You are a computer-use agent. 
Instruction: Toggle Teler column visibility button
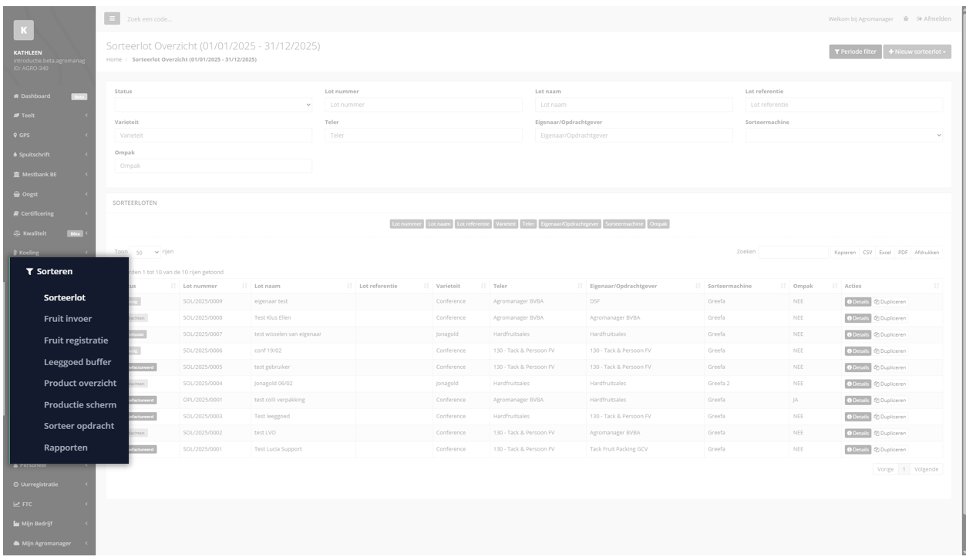[528, 223]
